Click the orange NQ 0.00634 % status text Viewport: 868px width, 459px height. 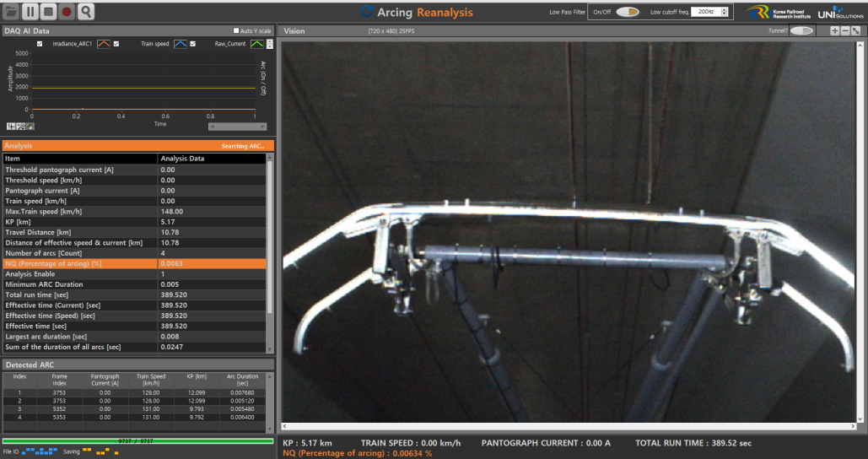pos(357,453)
